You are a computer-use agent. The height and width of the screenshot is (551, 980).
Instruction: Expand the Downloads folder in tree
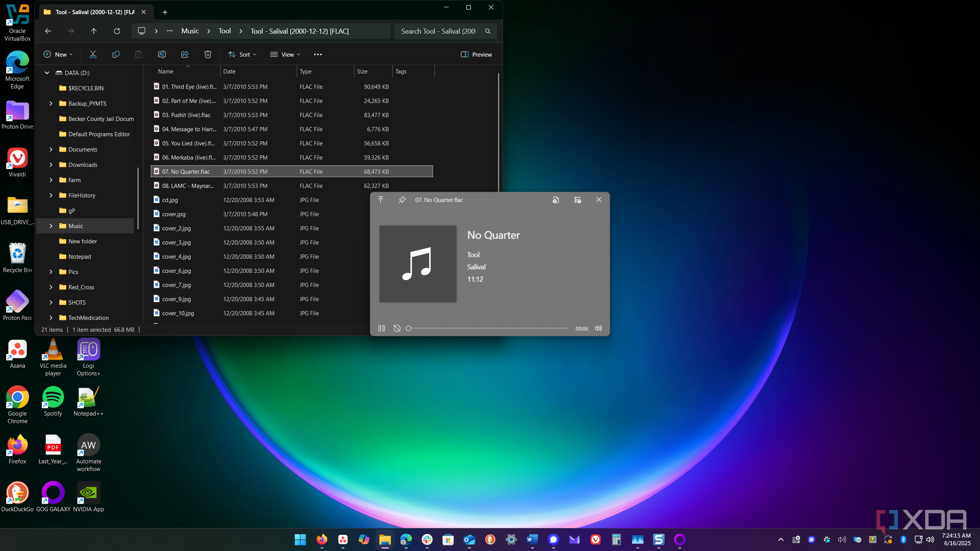pos(51,165)
